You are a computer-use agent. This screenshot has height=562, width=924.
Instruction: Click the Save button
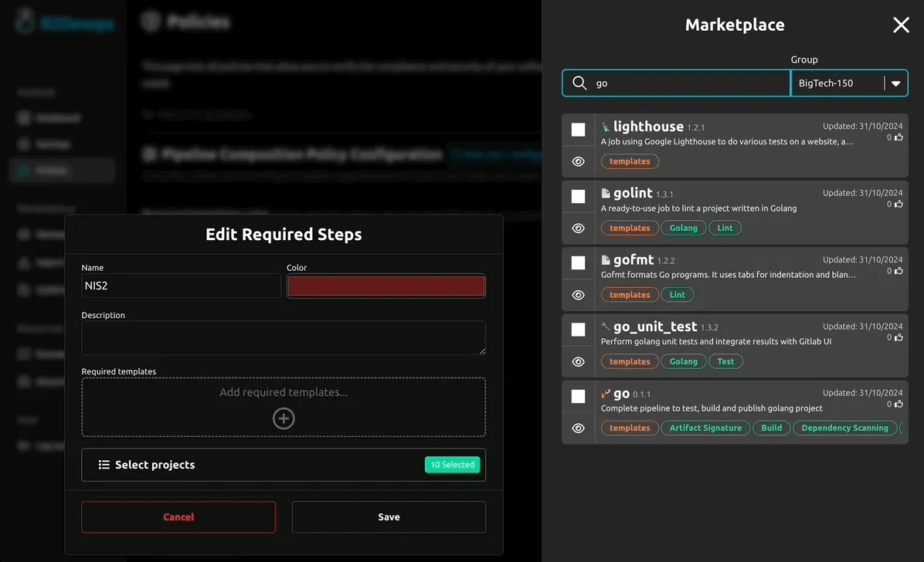tap(388, 516)
